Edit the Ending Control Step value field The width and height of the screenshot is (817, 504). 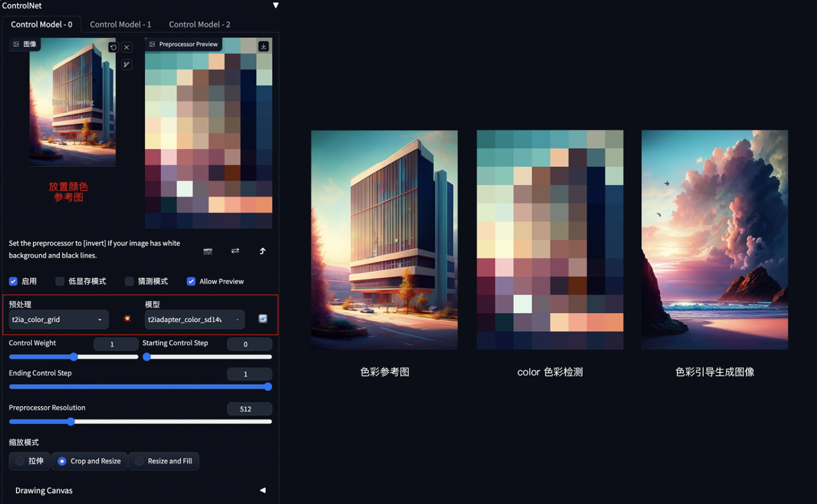(x=249, y=374)
